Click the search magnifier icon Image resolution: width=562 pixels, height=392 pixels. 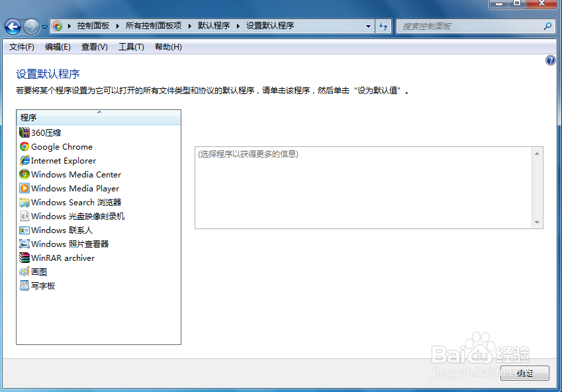click(547, 26)
